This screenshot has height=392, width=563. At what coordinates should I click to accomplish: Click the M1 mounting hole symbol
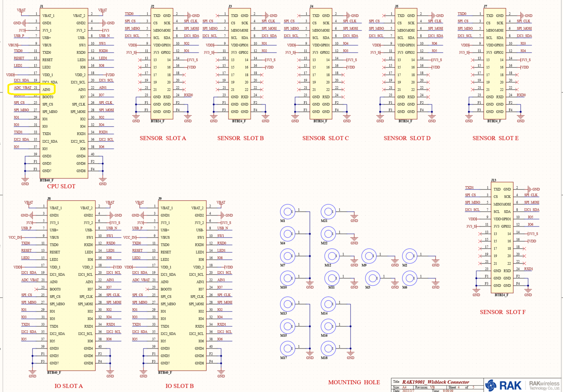[288, 212]
